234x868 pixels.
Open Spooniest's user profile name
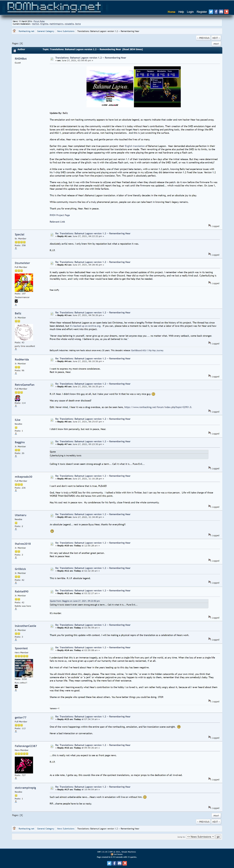coord(21,648)
